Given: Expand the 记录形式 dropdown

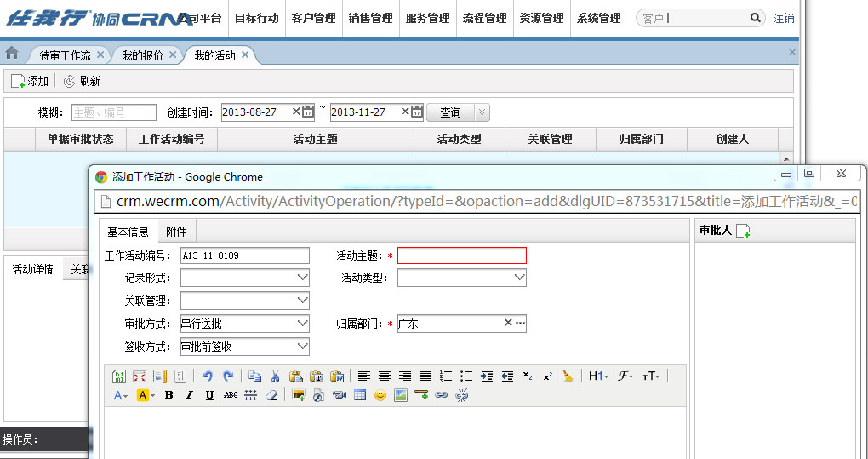Looking at the screenshot, I should [x=302, y=278].
